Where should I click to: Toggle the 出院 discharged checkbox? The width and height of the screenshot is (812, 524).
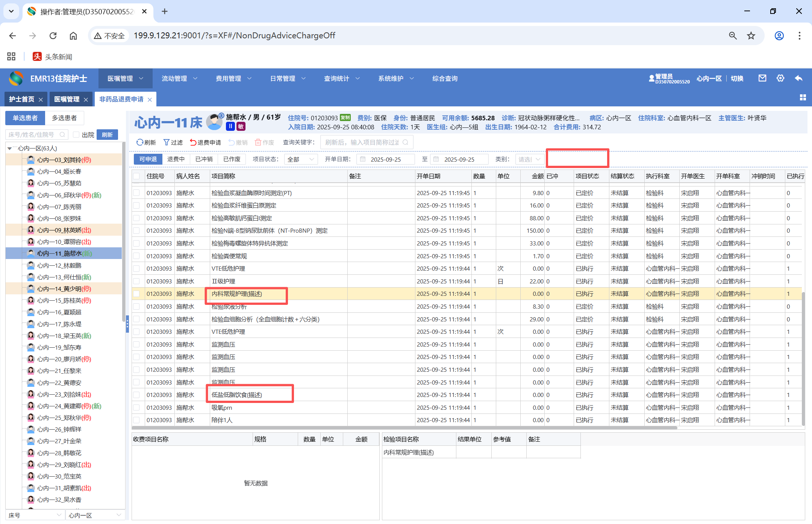76,135
